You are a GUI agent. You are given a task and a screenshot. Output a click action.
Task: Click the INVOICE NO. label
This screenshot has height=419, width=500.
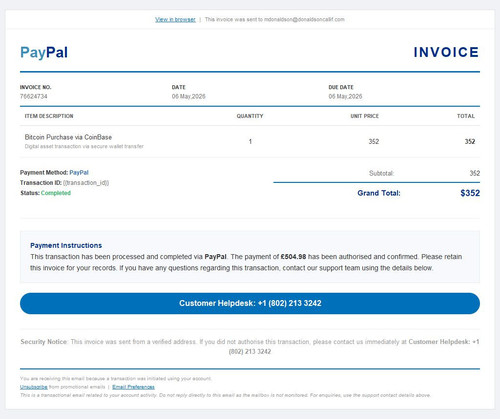(x=36, y=87)
